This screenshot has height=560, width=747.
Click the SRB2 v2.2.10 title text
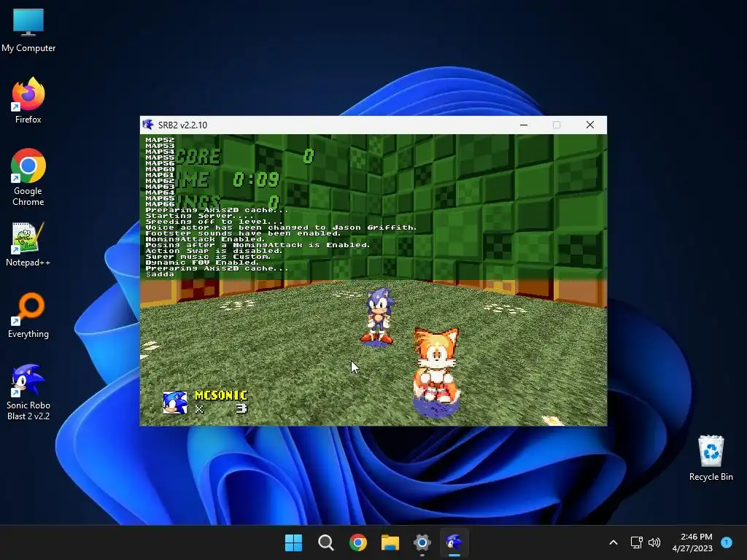[x=182, y=125]
